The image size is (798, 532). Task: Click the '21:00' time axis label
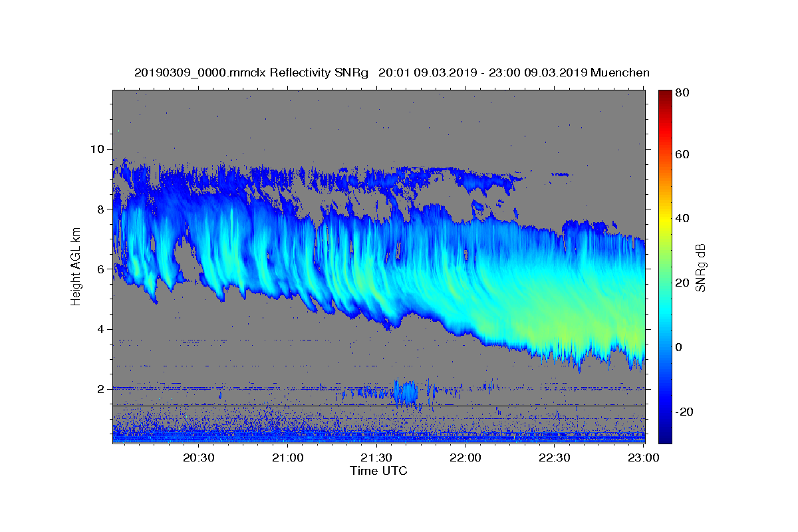(x=287, y=458)
